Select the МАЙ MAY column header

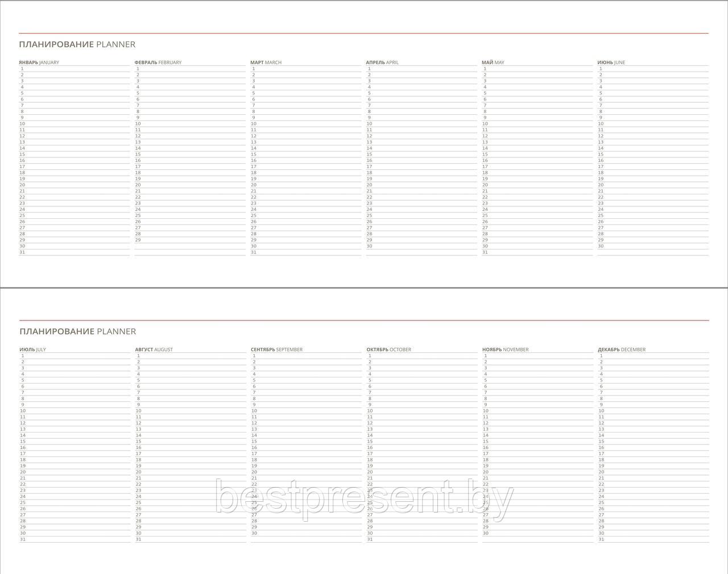pyautogui.click(x=493, y=63)
